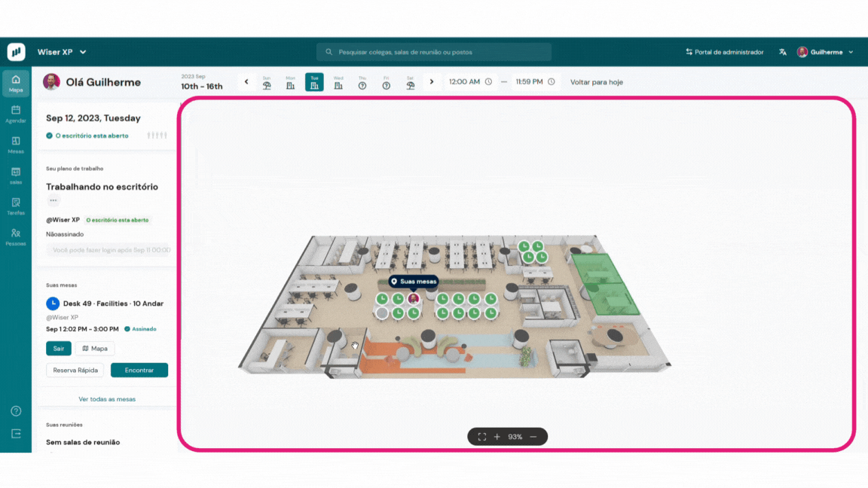
Task: Open the salas sidebar section
Action: click(16, 176)
